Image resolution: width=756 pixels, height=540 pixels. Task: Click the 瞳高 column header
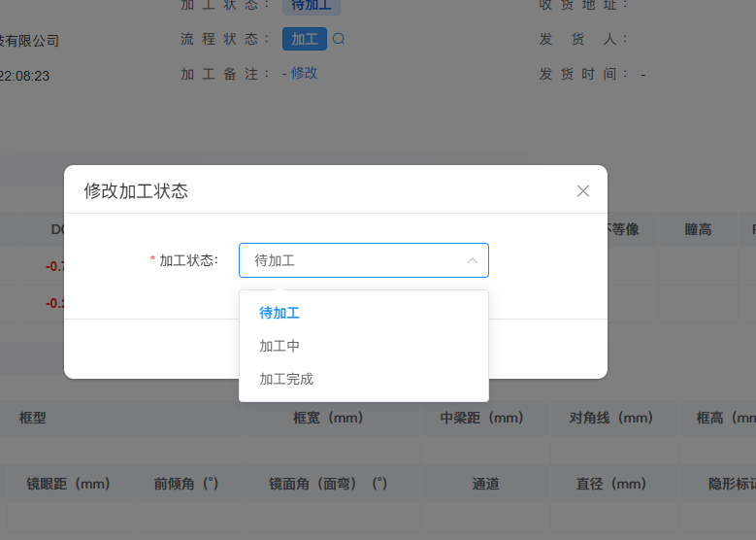[x=698, y=229]
